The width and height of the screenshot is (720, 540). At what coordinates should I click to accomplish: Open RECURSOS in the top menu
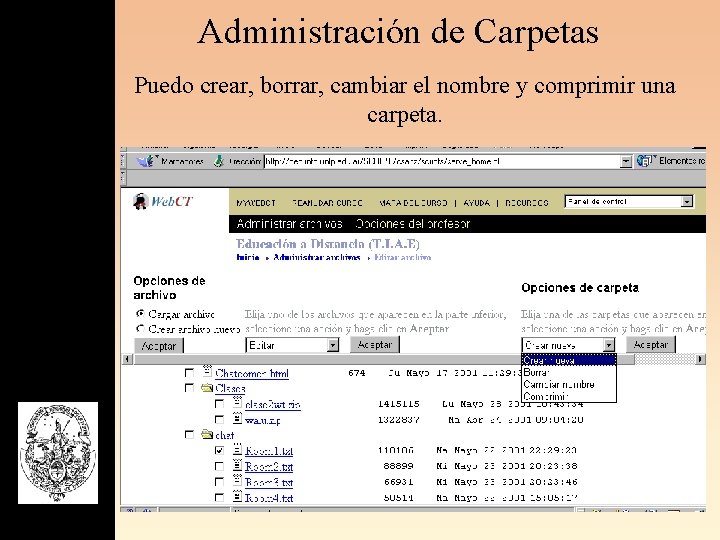click(527, 202)
